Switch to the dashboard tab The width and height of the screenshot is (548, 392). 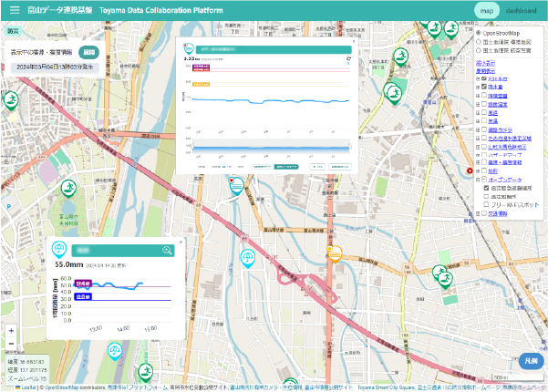(521, 10)
